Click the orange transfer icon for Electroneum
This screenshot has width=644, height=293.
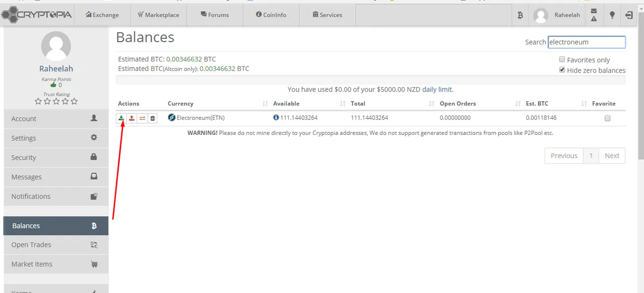tap(142, 118)
